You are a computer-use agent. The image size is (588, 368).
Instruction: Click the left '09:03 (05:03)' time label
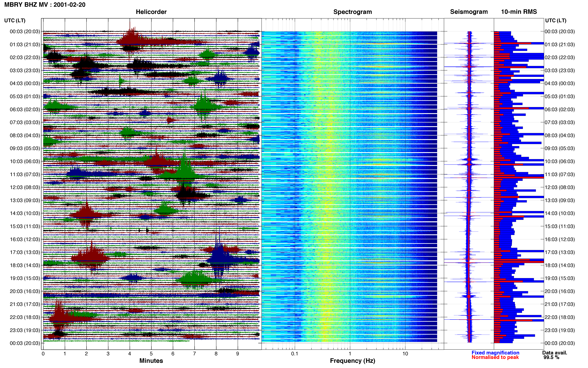pos(25,148)
